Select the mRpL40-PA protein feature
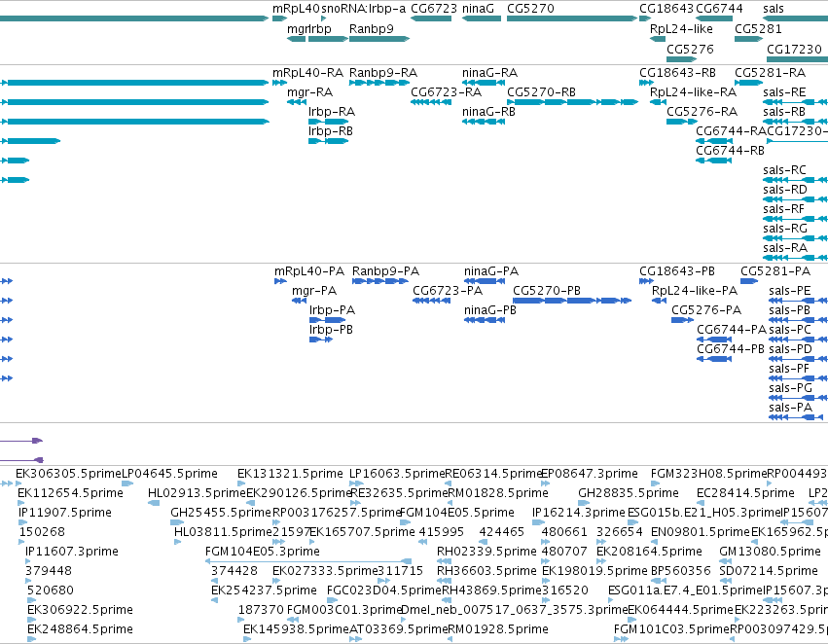 [x=280, y=281]
